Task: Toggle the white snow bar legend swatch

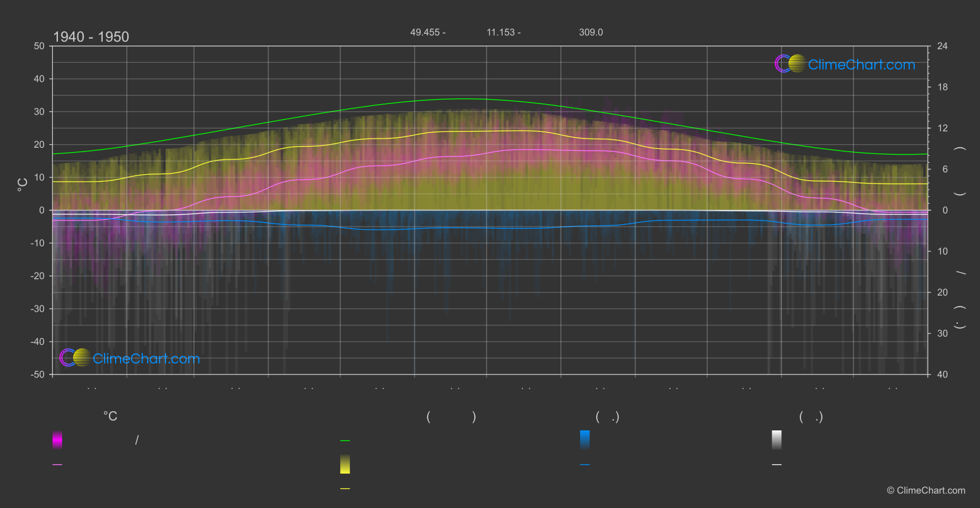Action: 777,440
